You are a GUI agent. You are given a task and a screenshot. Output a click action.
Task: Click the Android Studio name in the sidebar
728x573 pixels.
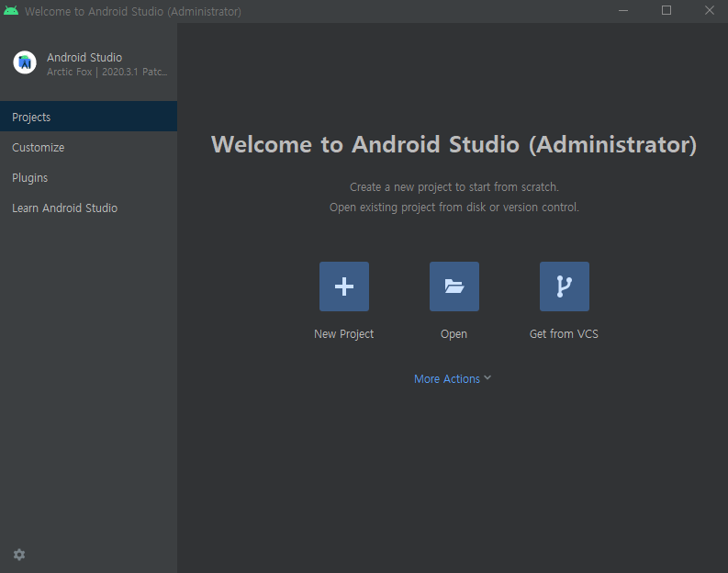(84, 58)
